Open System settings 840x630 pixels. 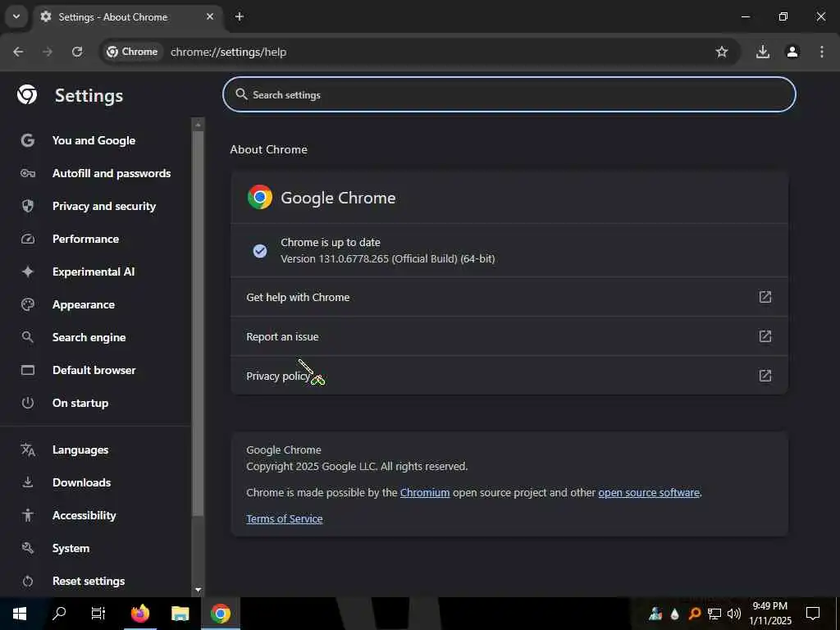point(71,548)
